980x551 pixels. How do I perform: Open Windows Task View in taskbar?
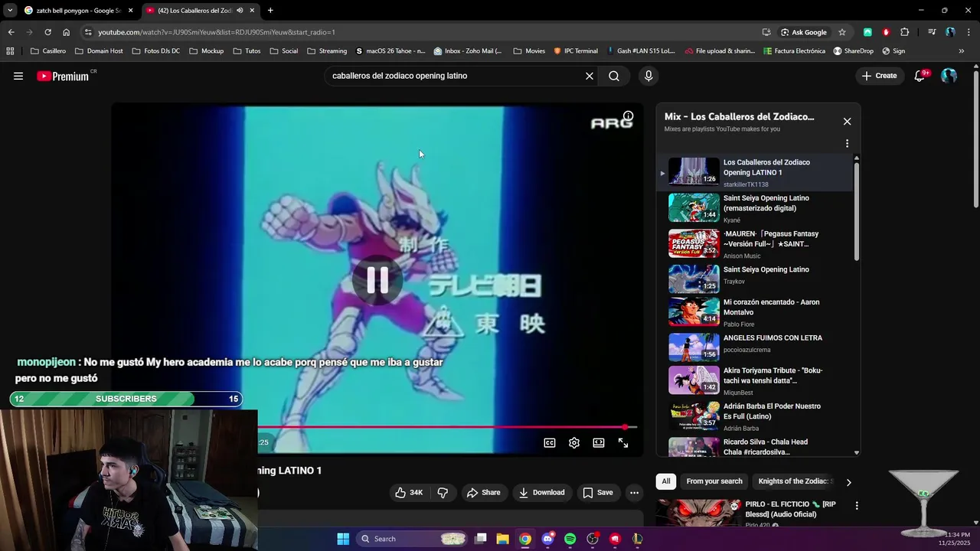tap(480, 539)
